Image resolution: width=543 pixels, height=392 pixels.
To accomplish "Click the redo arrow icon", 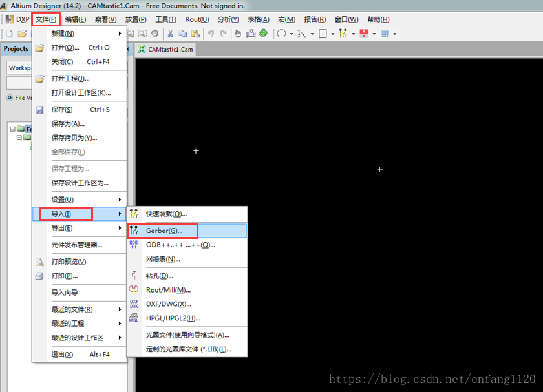I will 224,34.
